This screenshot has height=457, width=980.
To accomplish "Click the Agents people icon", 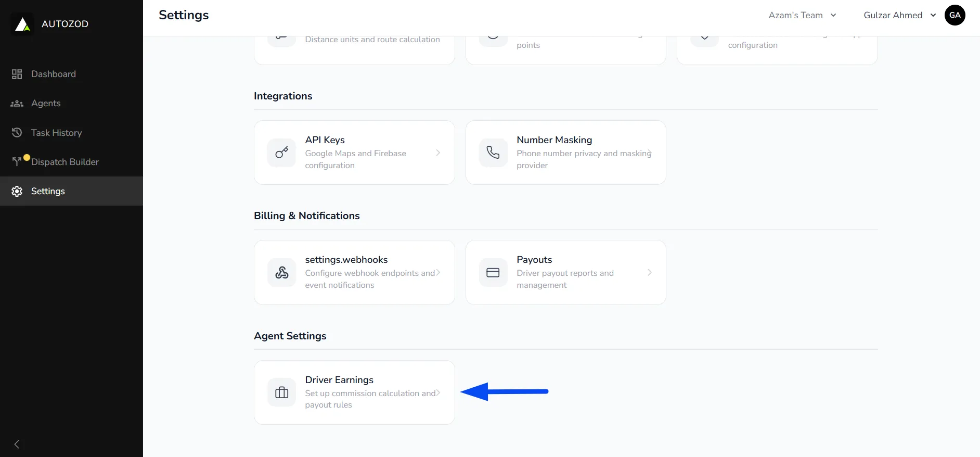I will 17,104.
